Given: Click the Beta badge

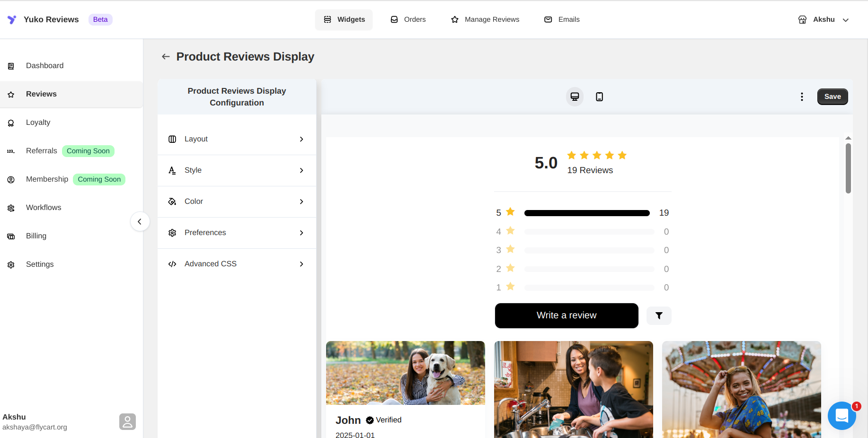Looking at the screenshot, I should (x=100, y=19).
